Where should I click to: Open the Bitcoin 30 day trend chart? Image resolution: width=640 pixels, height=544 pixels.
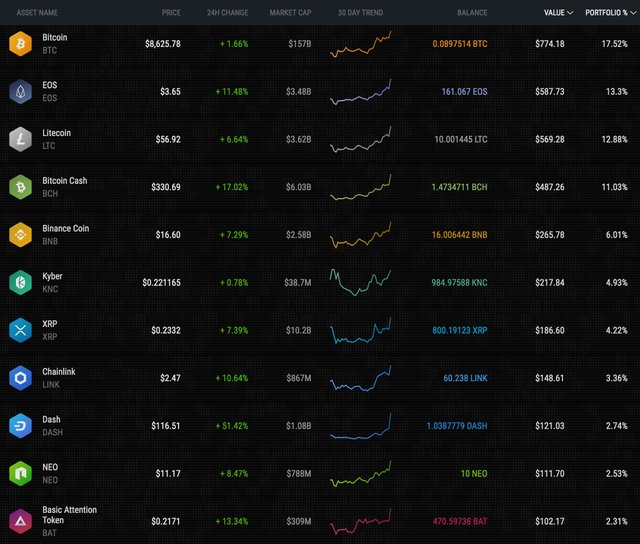pos(360,44)
